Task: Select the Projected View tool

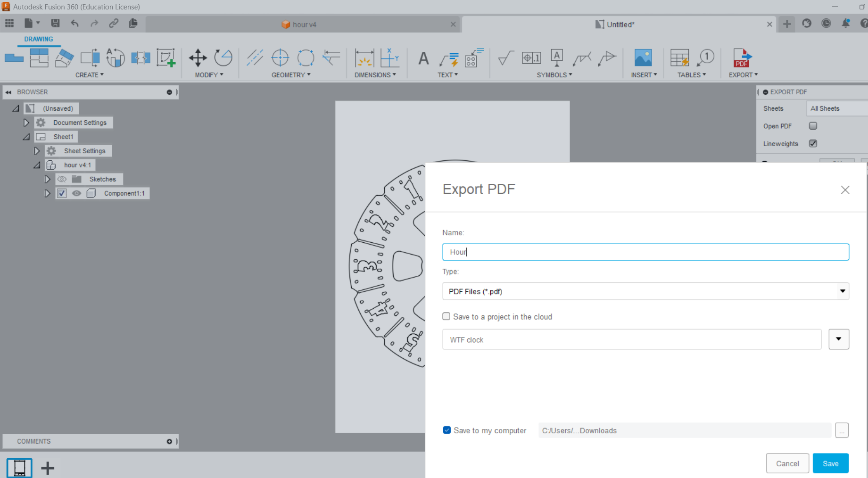Action: (40, 58)
